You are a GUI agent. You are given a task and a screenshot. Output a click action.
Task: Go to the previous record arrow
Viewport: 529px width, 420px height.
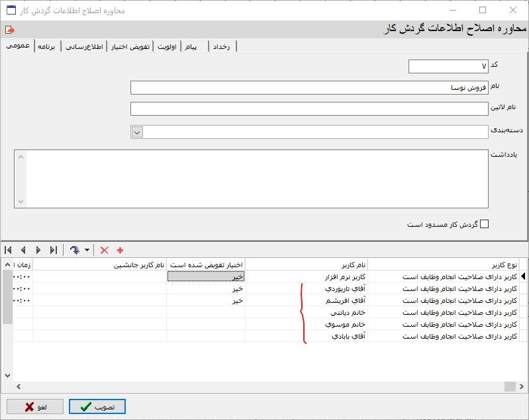[x=23, y=250]
